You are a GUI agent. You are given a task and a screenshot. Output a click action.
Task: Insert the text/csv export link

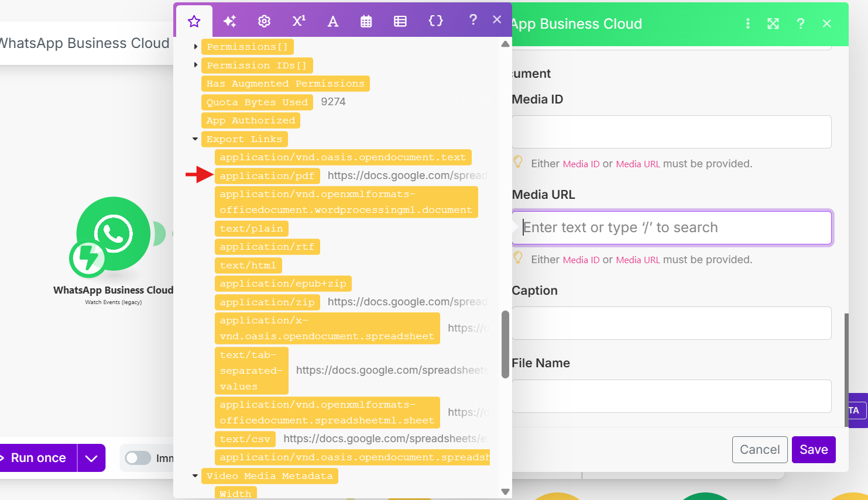pos(245,439)
